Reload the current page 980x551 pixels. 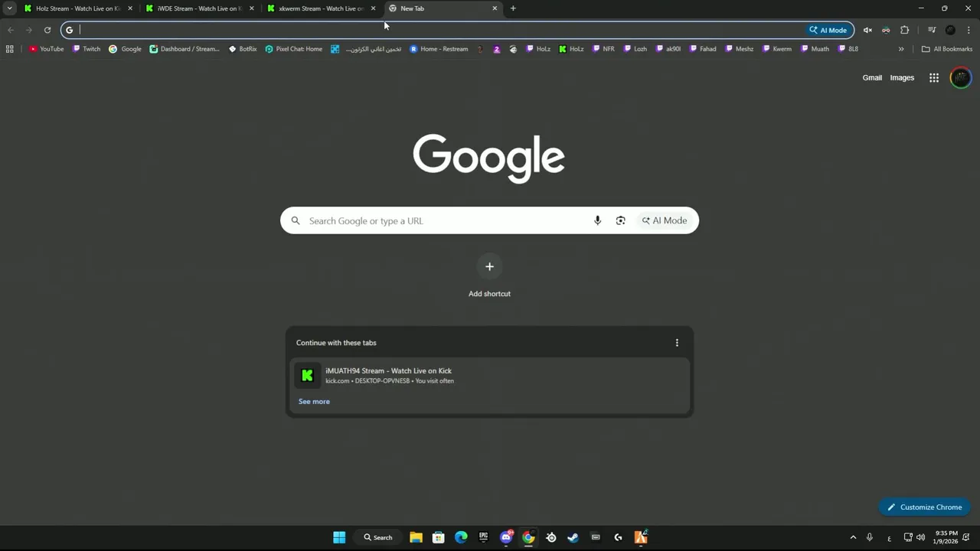tap(47, 30)
